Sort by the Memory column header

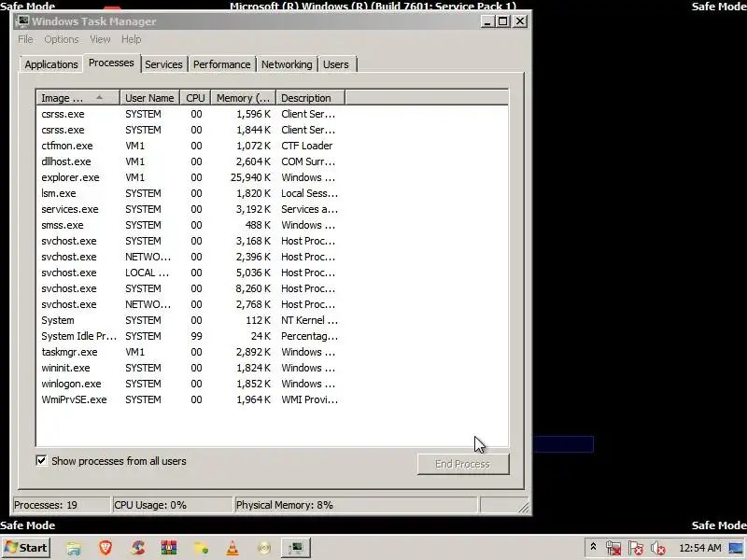(x=244, y=98)
